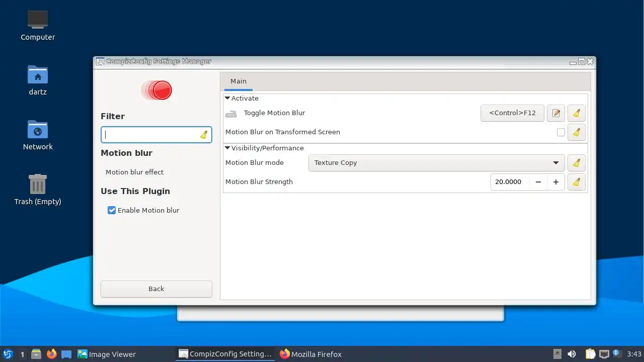
Task: Increase Motion Blur Strength with plus button
Action: point(556,182)
